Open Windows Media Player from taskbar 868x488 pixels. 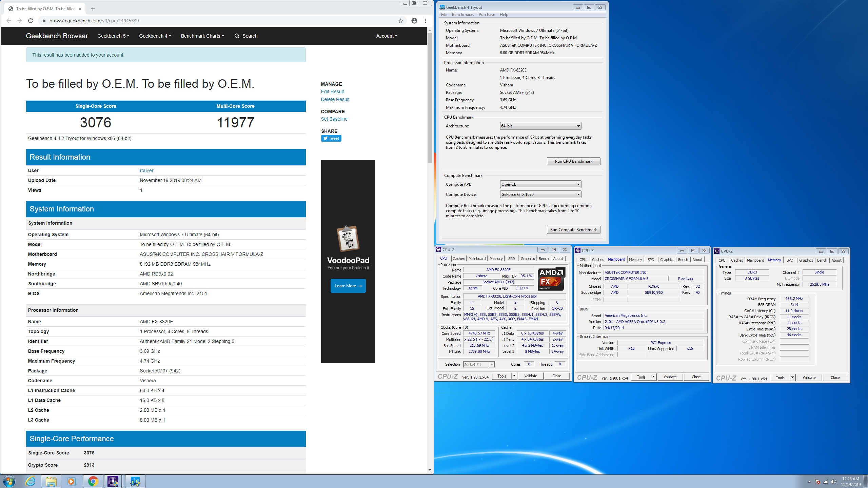(x=72, y=481)
